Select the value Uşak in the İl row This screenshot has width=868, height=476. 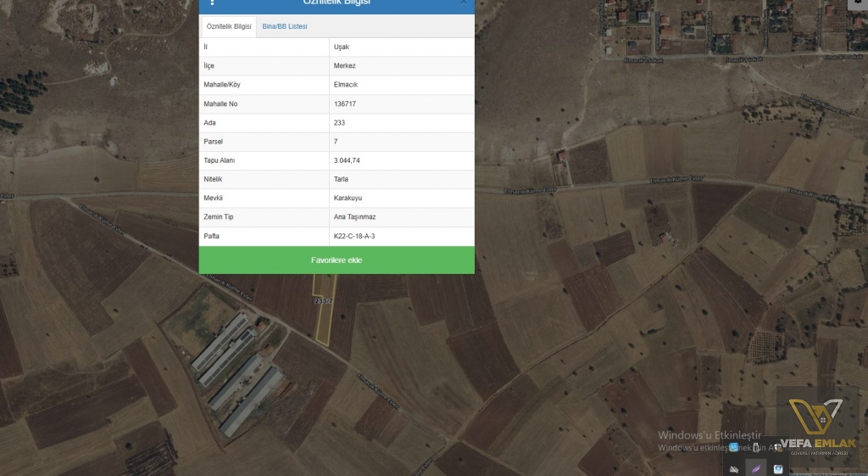[x=342, y=48]
